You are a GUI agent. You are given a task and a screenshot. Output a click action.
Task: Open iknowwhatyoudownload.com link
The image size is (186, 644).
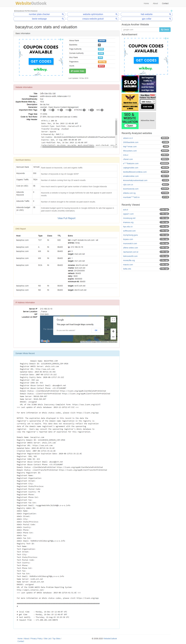(135, 180)
